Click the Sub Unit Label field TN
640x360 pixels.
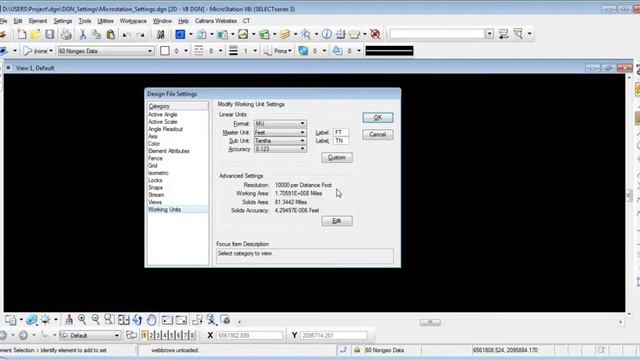pyautogui.click(x=341, y=140)
